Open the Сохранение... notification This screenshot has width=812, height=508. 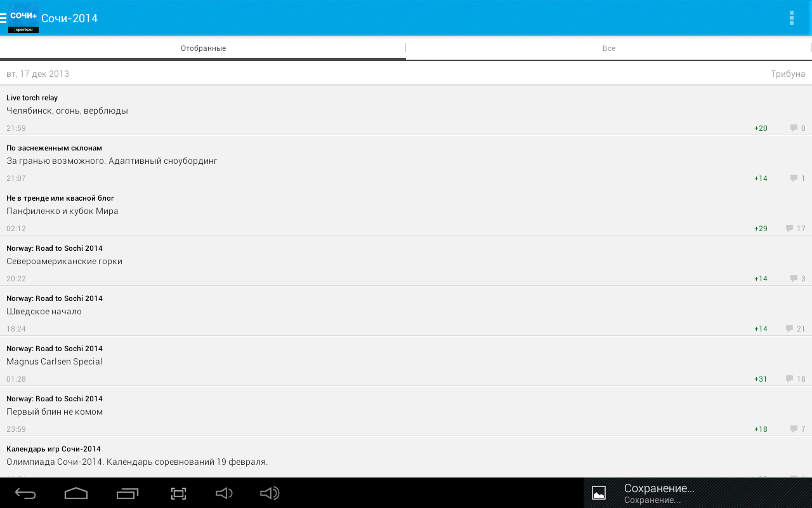698,493
